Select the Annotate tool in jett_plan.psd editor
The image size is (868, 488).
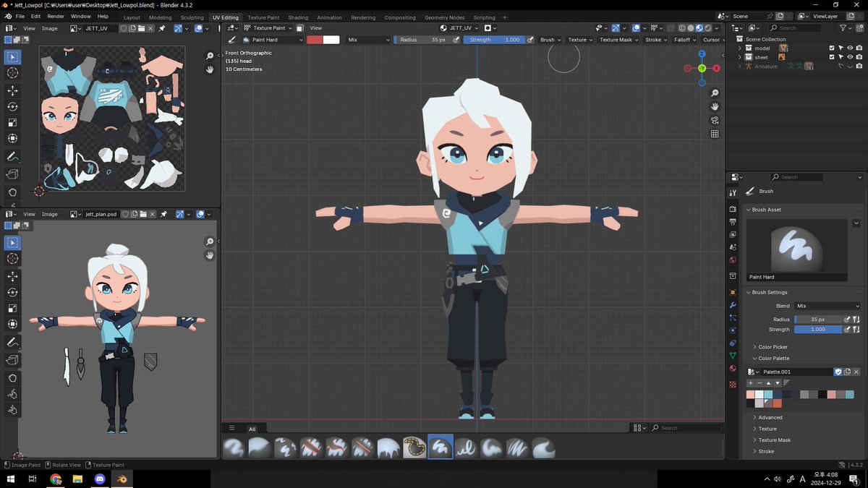tap(12, 342)
